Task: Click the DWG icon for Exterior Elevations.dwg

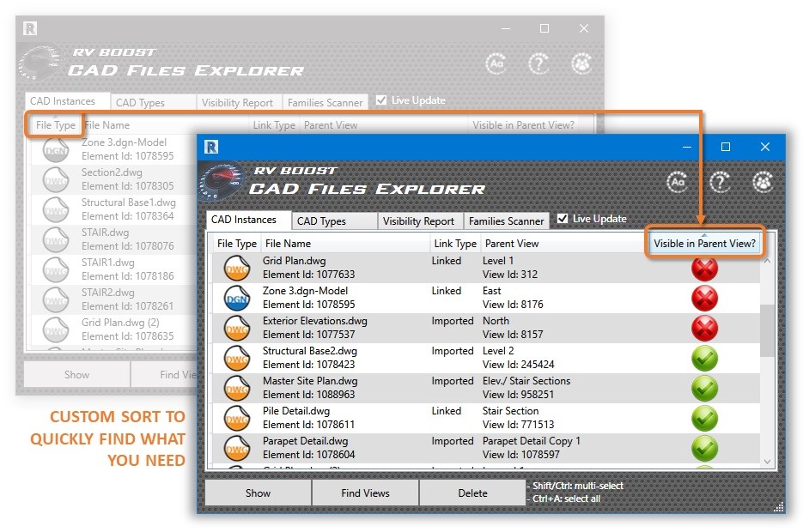Action: [x=237, y=329]
